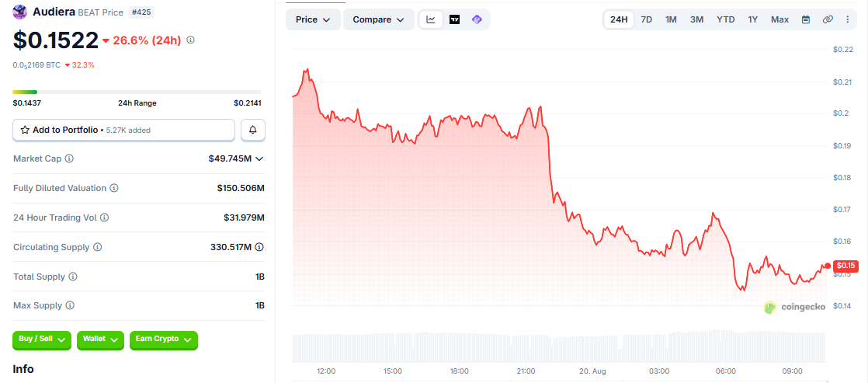Click the info icon beside 26.6% (24h)
This screenshot has width=868, height=383.
(190, 40)
